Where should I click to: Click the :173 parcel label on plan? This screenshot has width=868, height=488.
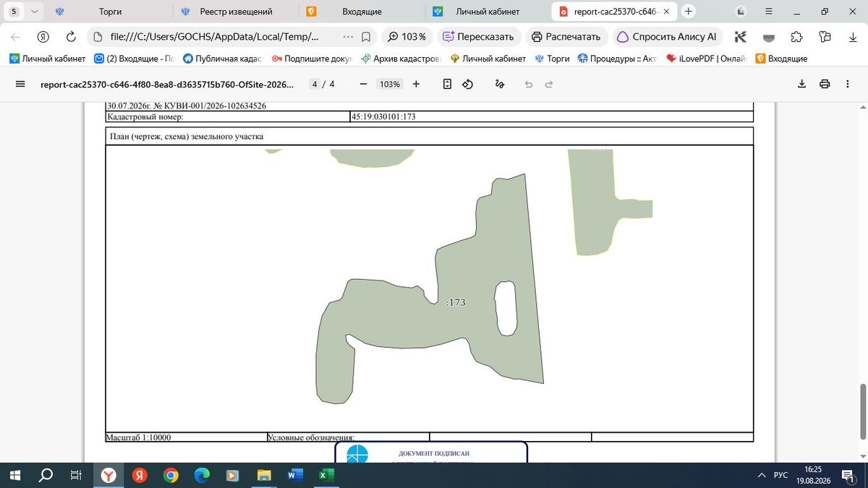(x=456, y=303)
